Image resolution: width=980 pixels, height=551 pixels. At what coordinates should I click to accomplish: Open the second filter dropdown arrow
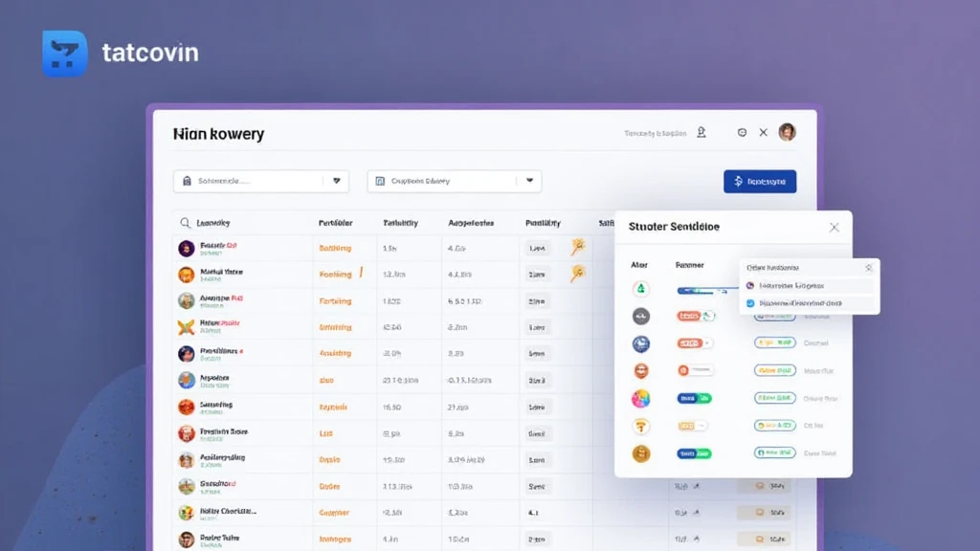[x=529, y=181]
